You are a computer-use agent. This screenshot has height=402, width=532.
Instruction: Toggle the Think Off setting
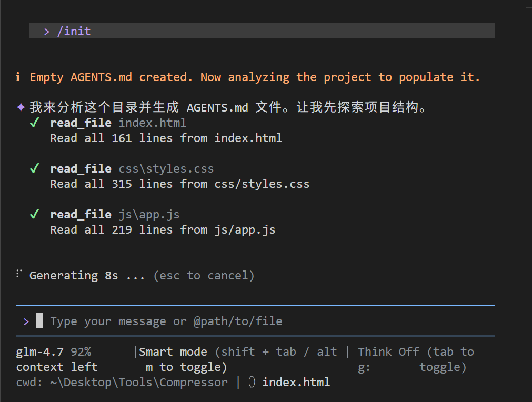tap(388, 352)
